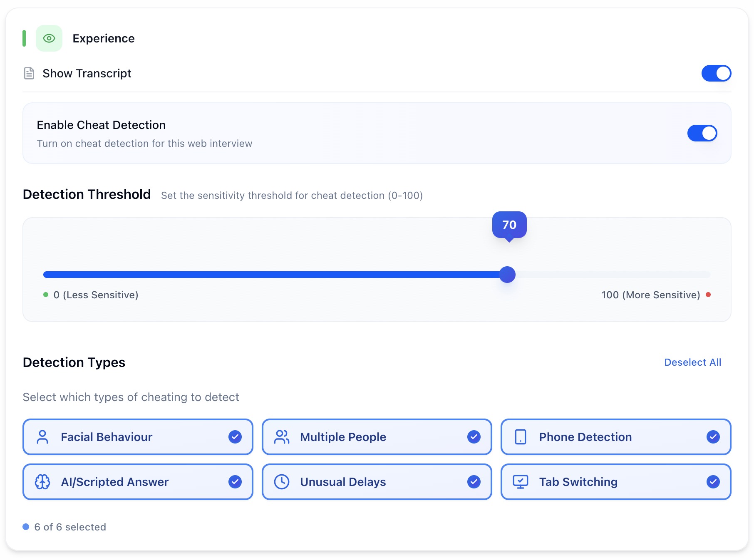Viewport: 754px width, 560px height.
Task: Turn off the Show Transcript toggle
Action: click(x=716, y=73)
